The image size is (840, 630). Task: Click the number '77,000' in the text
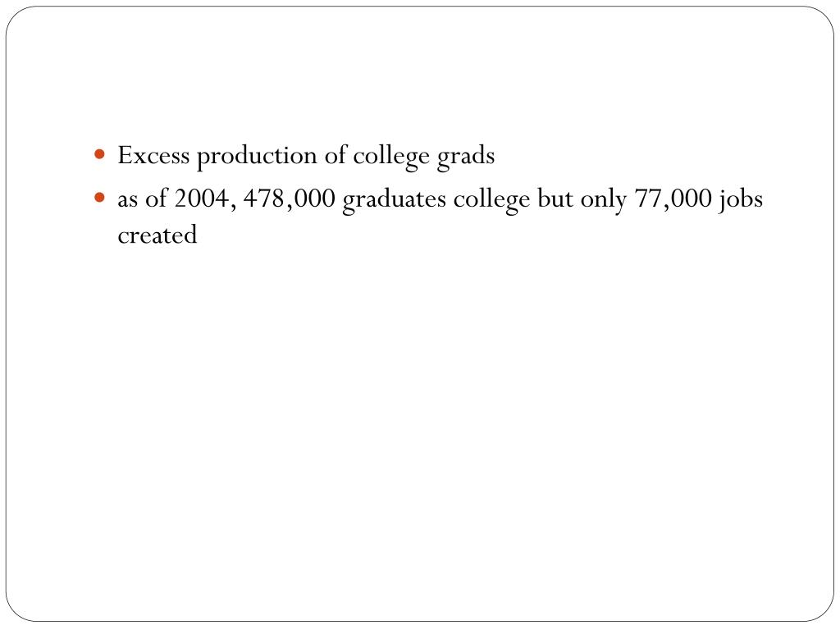673,200
